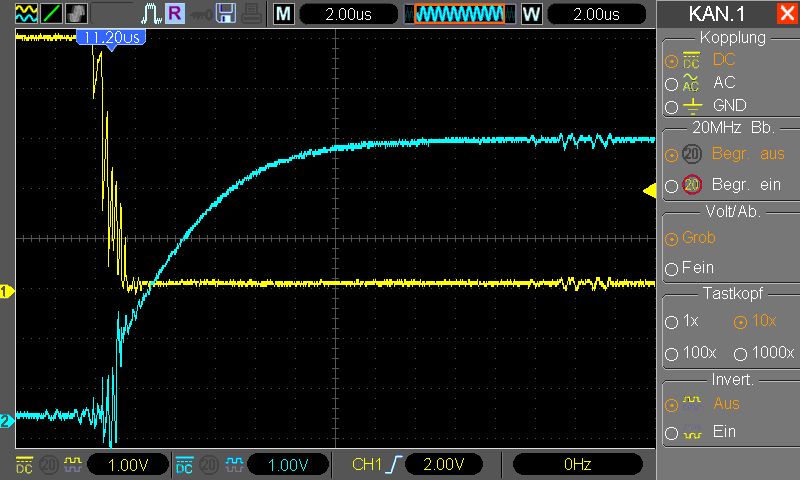Click the USB key icon
This screenshot has height=480, width=800.
point(201,14)
